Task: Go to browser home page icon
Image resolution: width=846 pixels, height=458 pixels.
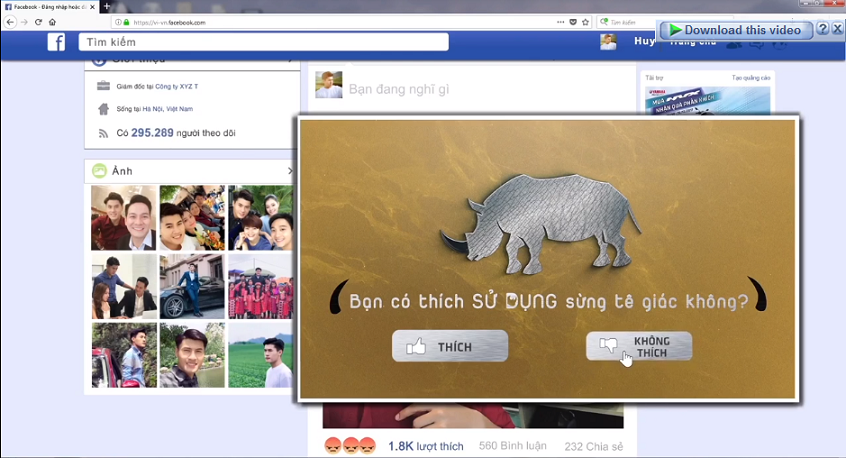Action: [52, 21]
